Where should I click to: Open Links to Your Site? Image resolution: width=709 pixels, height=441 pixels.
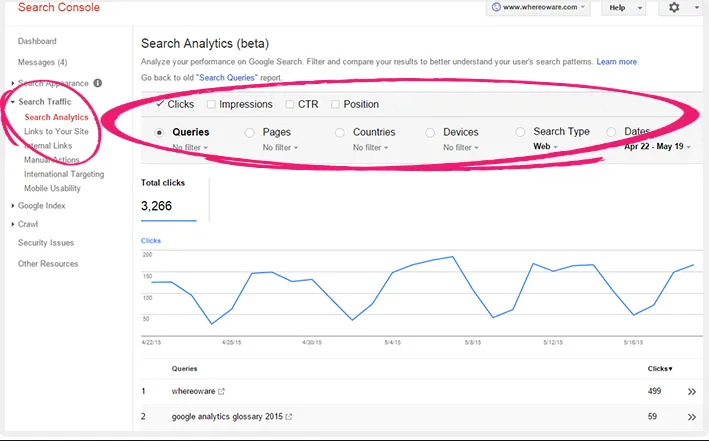(x=57, y=132)
